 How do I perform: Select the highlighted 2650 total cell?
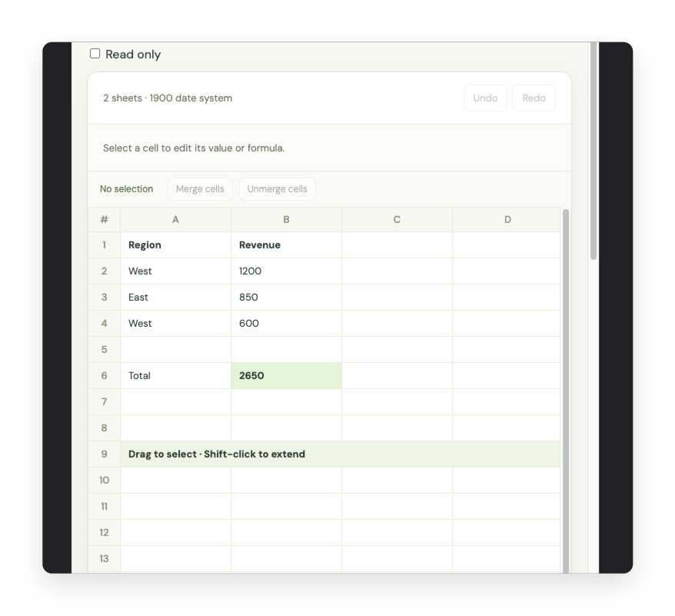pos(286,375)
